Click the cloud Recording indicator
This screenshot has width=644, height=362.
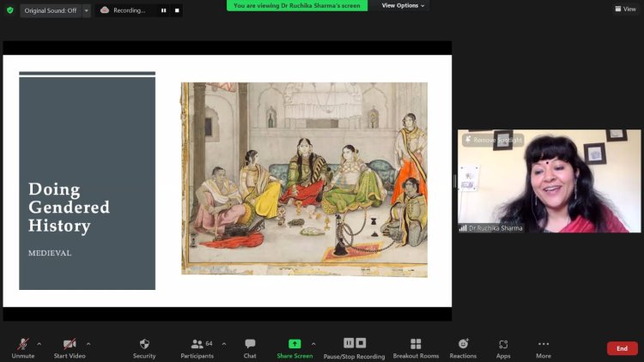coord(123,10)
